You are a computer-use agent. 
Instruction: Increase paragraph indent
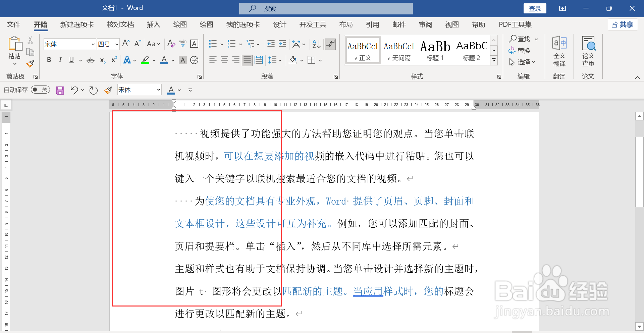282,44
